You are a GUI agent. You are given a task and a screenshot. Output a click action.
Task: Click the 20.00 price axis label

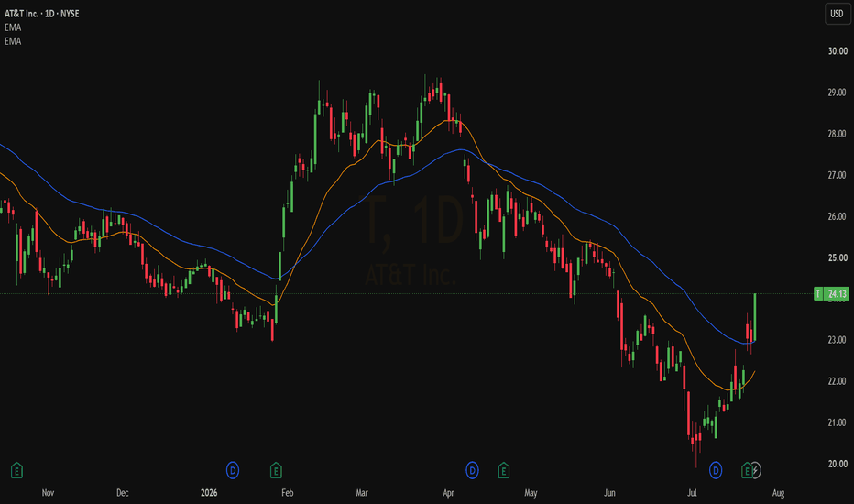pos(838,465)
